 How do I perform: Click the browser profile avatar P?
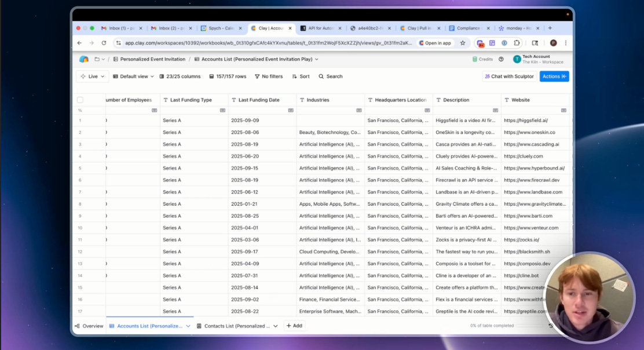(553, 43)
